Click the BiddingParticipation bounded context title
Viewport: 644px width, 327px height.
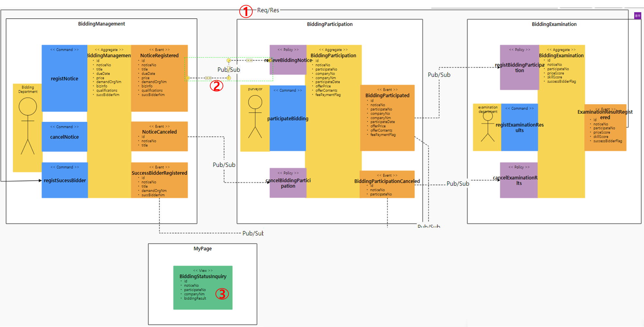coord(330,24)
